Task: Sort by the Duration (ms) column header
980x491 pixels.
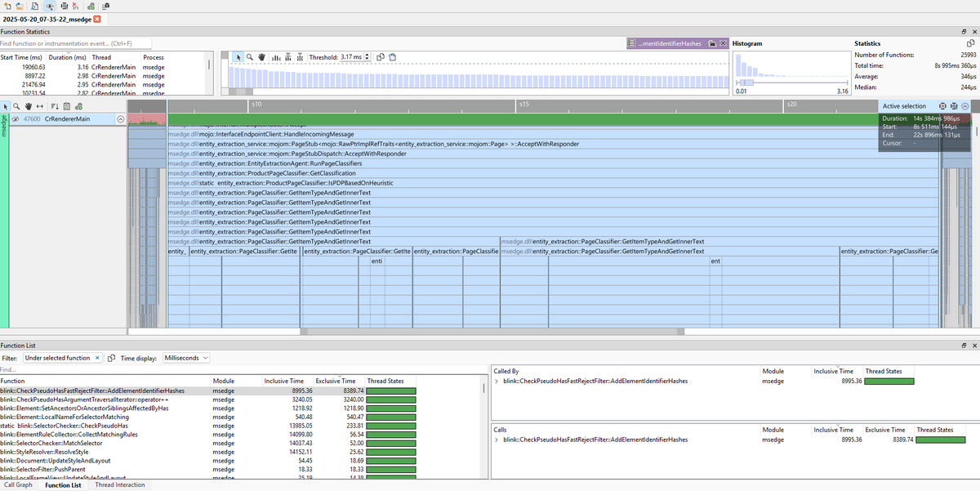Action: (67, 57)
